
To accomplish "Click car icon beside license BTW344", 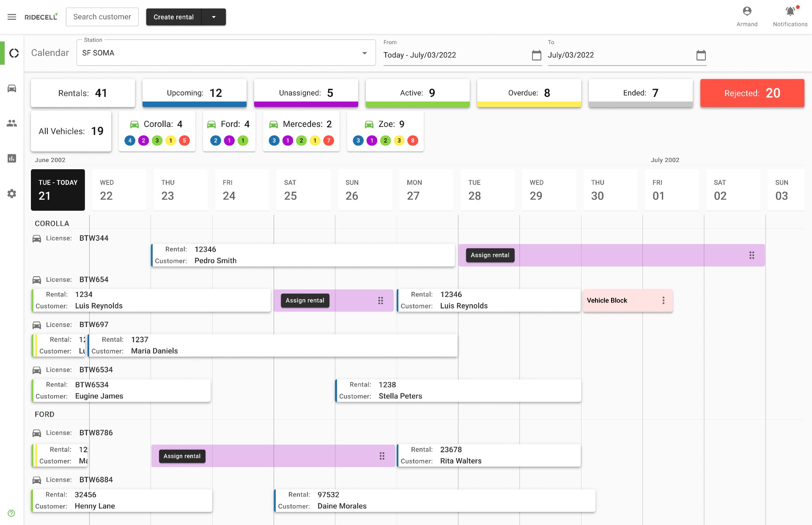I will tap(37, 239).
